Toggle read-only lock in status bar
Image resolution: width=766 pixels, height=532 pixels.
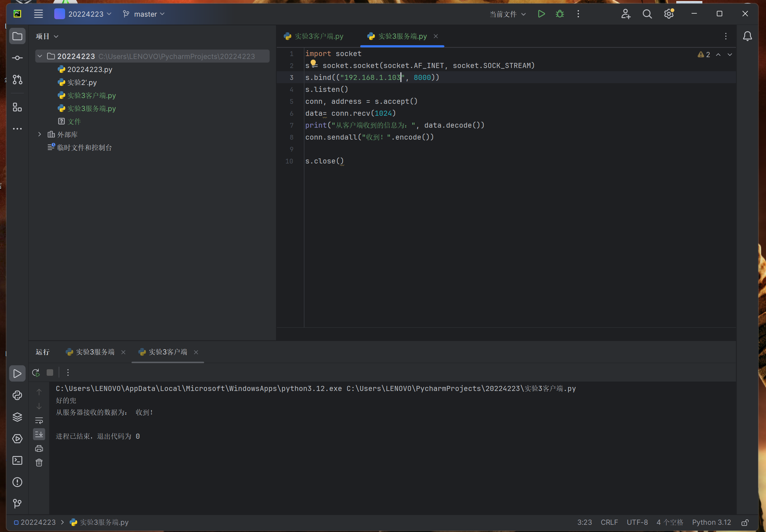pyautogui.click(x=745, y=523)
